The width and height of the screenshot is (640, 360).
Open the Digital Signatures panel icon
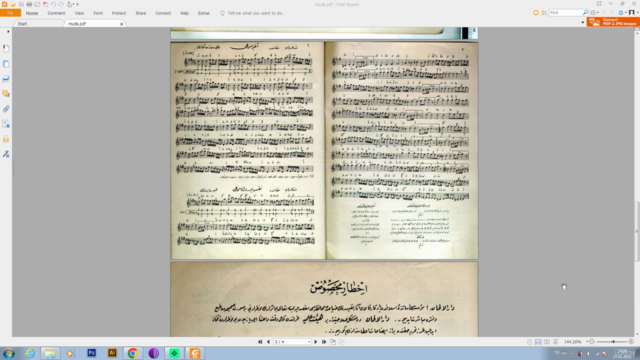point(6,154)
